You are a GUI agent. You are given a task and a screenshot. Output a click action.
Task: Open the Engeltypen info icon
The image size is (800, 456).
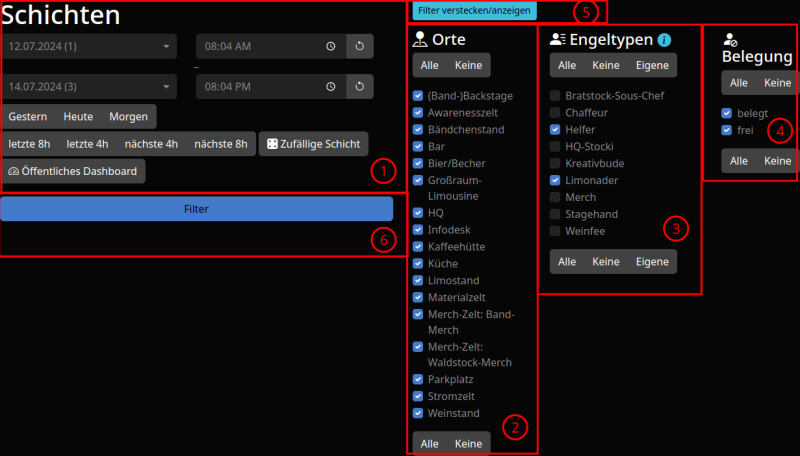(665, 40)
